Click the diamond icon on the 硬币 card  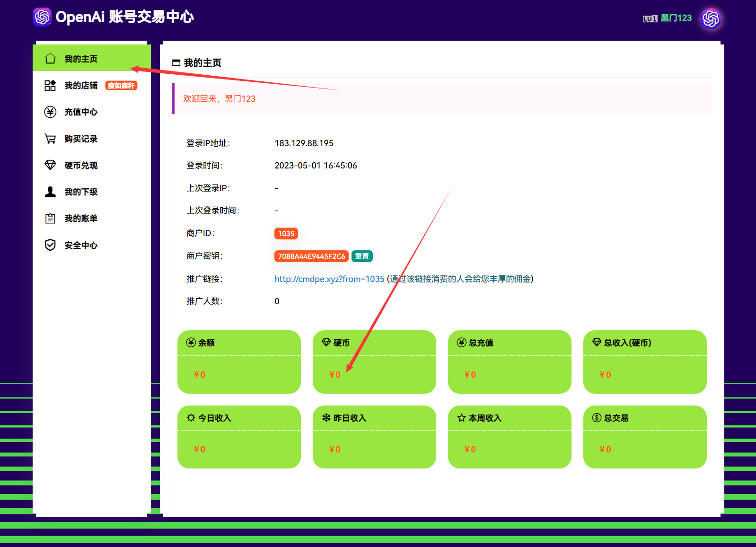(x=326, y=343)
